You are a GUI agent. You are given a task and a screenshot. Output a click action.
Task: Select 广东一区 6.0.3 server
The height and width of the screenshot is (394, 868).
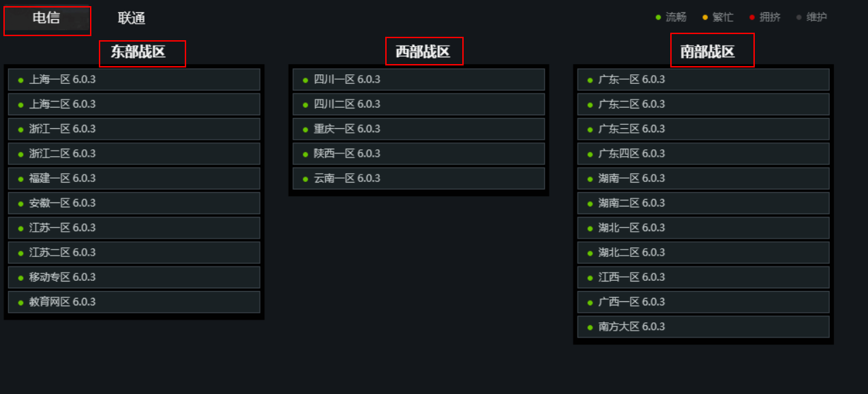704,80
